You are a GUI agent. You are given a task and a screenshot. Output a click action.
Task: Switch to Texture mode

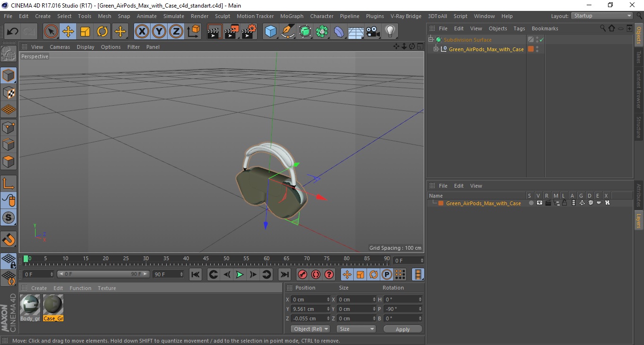click(x=9, y=92)
